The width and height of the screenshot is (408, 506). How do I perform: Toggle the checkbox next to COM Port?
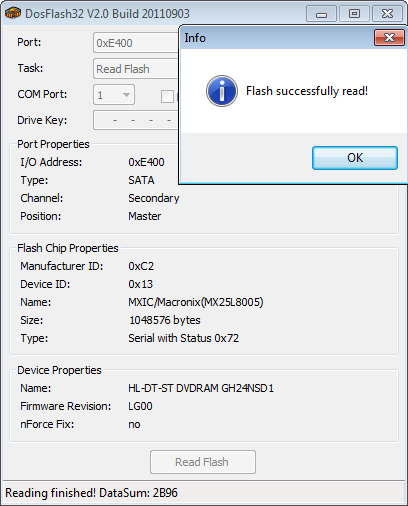tap(167, 96)
